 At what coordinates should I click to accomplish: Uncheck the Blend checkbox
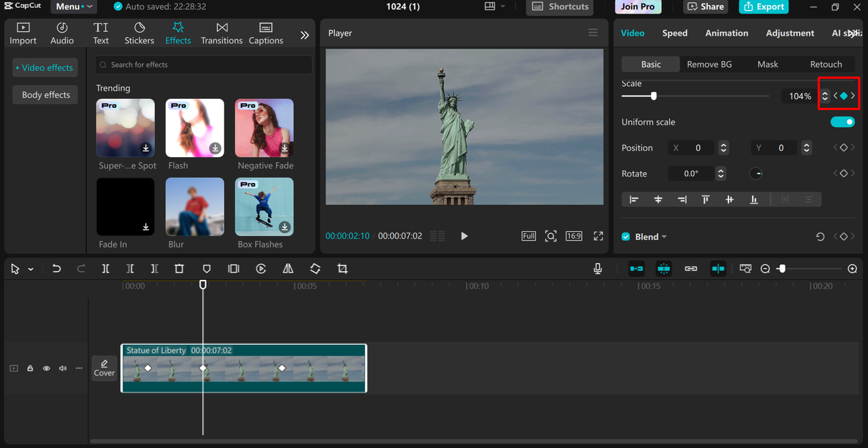(x=626, y=237)
